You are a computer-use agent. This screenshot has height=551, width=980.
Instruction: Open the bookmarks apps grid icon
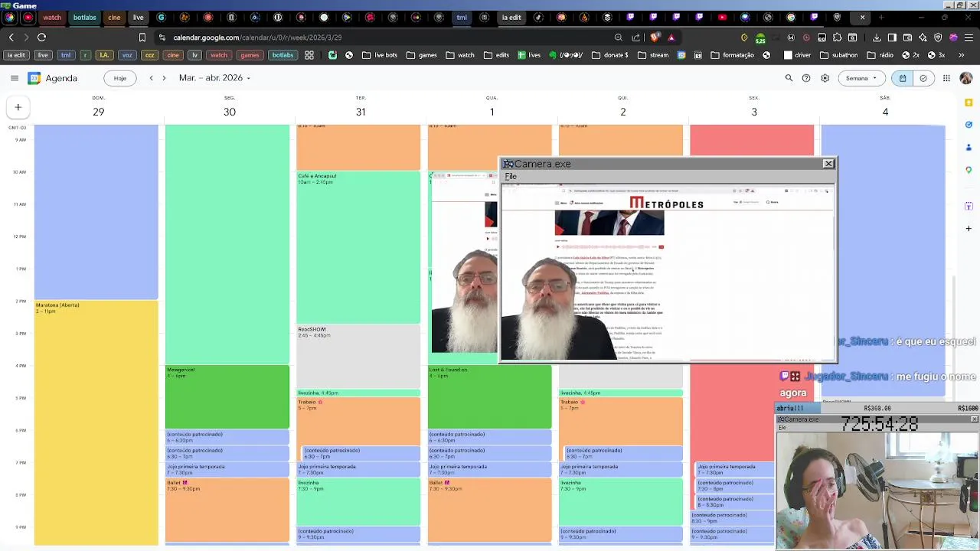coord(309,55)
